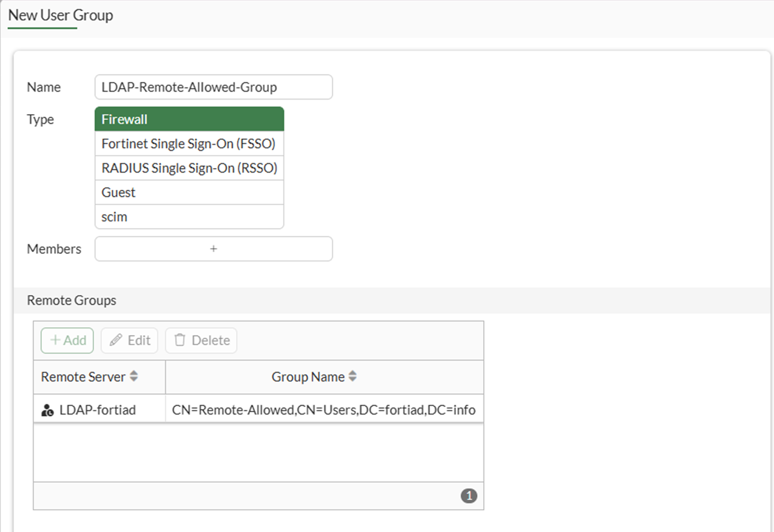The width and height of the screenshot is (774, 532).
Task: Click the LDAP server icon beside LDAP-fortiad
Action: click(47, 411)
